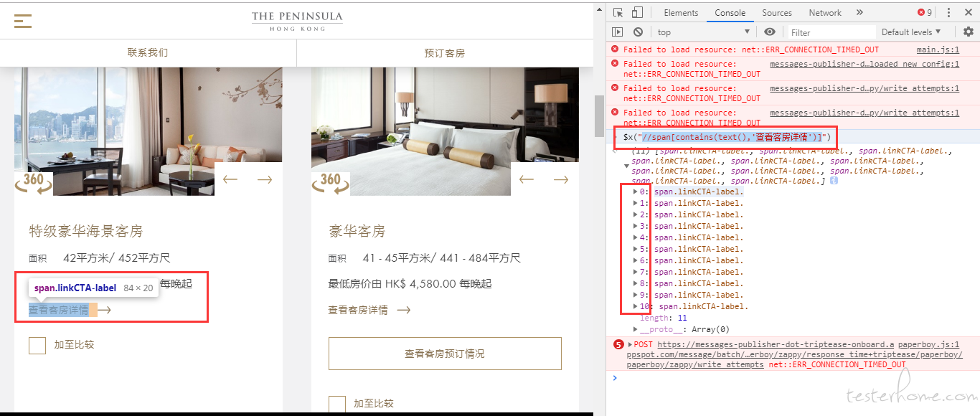Open 360 view of 豪华客房
This screenshot has width=980, height=416.
(331, 182)
